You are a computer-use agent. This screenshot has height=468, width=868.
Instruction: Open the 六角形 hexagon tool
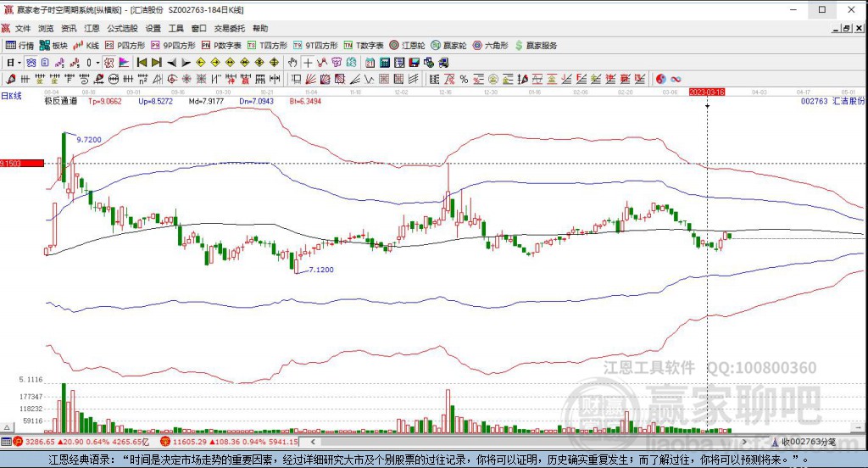491,46
